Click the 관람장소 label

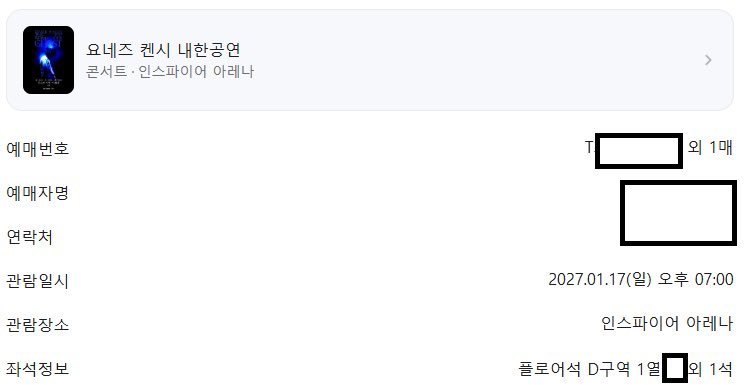[x=37, y=325]
